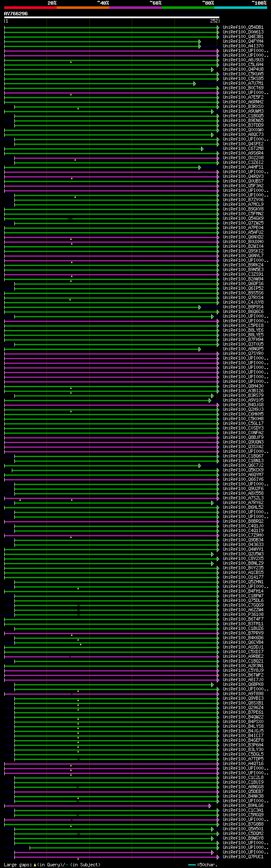This screenshot has height=868, width=271.
Task: Select label UniRef100_B9RK24
Action: pyautogui.click(x=243, y=265)
